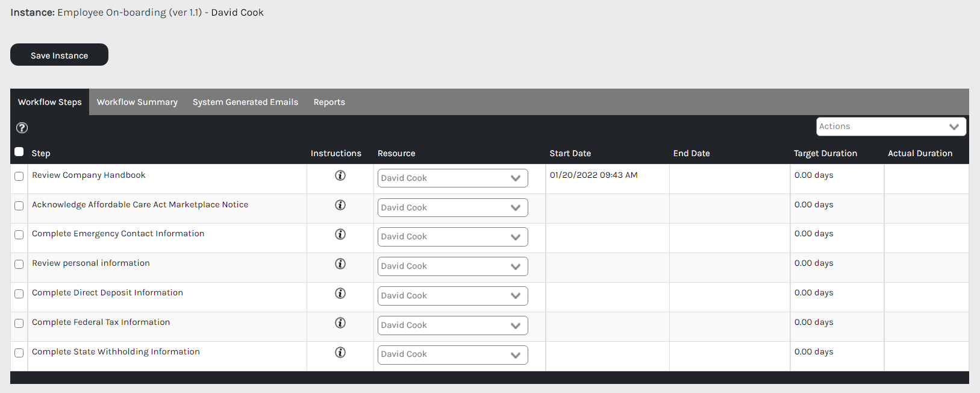980x393 pixels.
Task: Select the Complete Emergency Contact Information step name
Action: pos(118,234)
